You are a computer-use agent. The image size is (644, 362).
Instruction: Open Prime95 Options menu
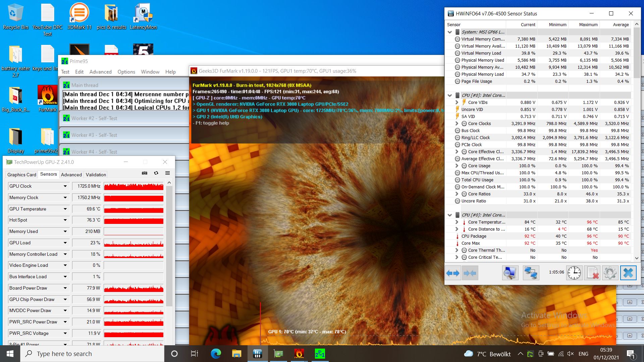(126, 72)
